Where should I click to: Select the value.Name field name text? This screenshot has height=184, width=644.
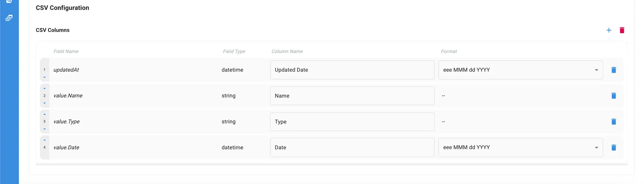pos(68,96)
